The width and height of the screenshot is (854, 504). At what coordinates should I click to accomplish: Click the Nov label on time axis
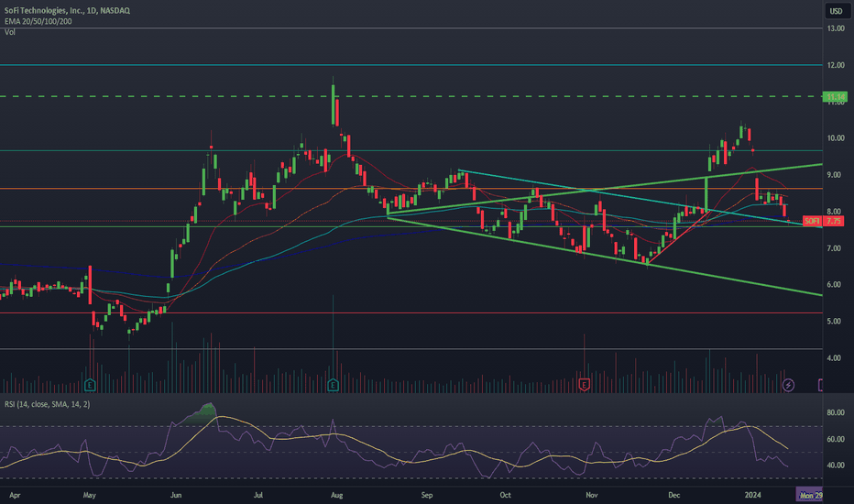pyautogui.click(x=592, y=495)
